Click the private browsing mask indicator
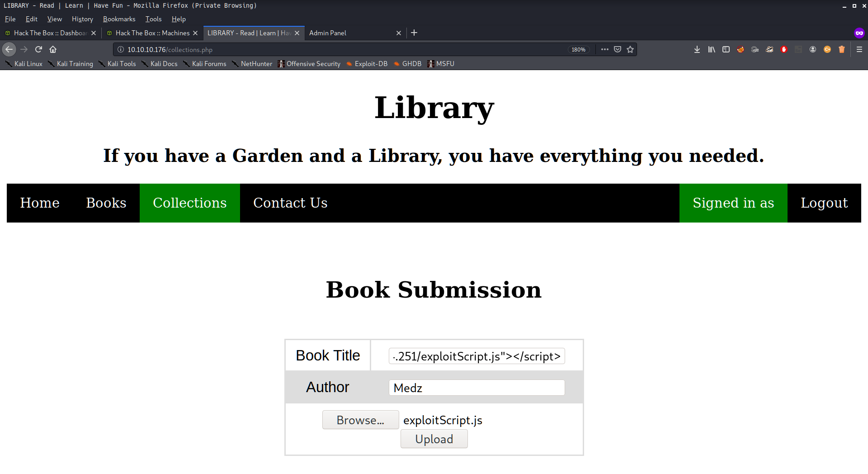 [859, 33]
